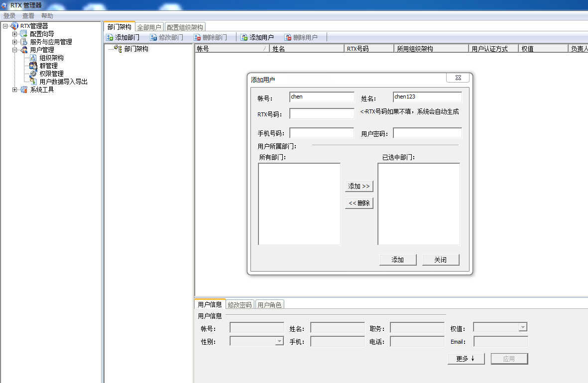The height and width of the screenshot is (383, 588).
Task: Click the 姓名 field containing chen123
Action: pos(428,96)
